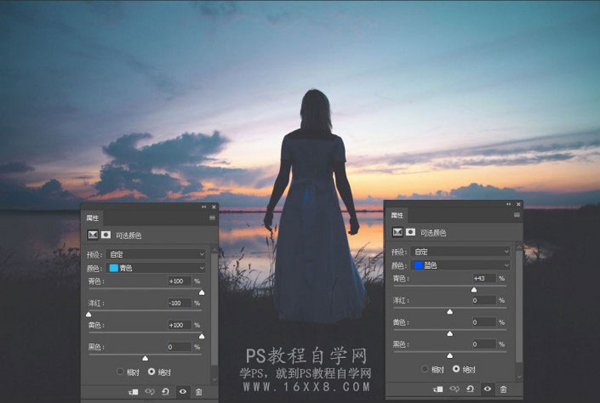Click the 黑色 value field in the Blue panel

(x=484, y=344)
